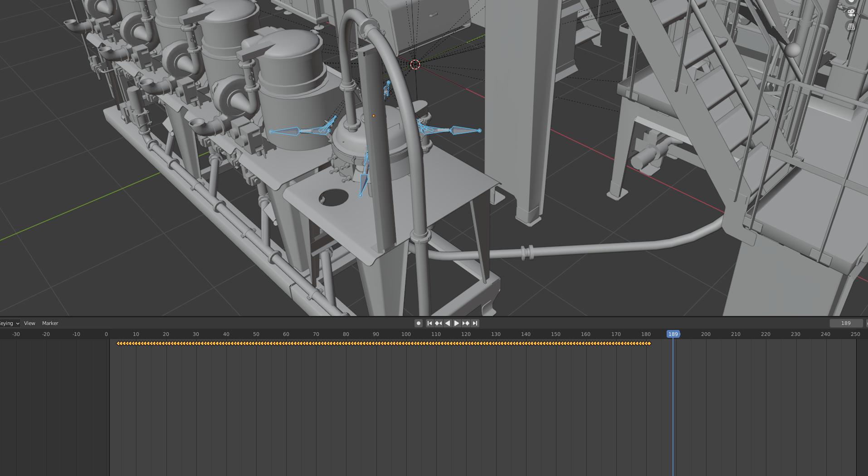Toggle the camera view icon in viewport
The height and width of the screenshot is (476, 868).
(851, 13)
